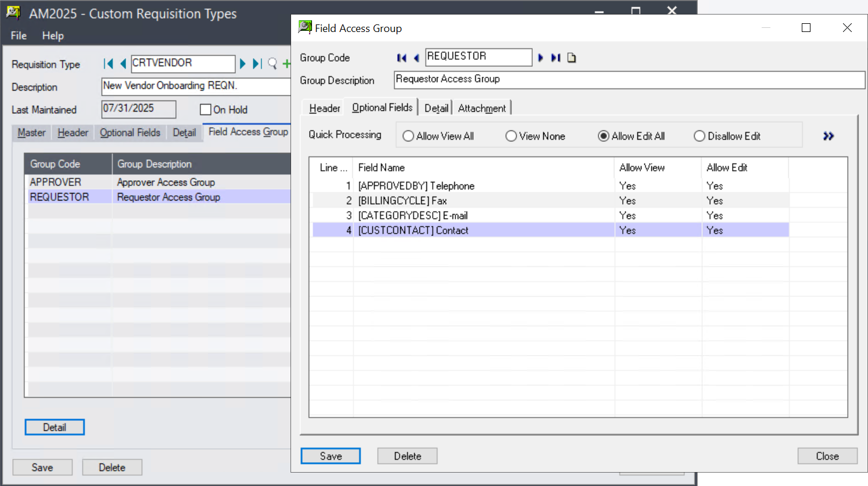Viewport: 868px width, 486px height.
Task: Click Detail button in requisition types window
Action: coord(55,427)
